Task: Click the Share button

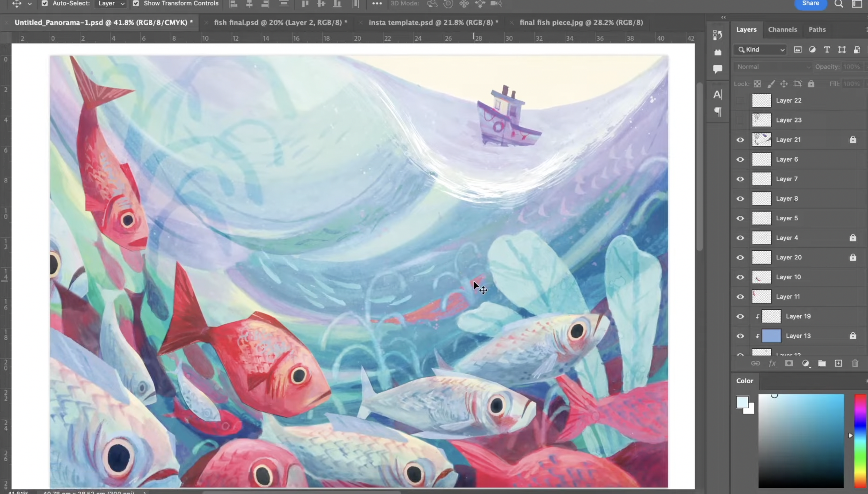Action: [810, 3]
